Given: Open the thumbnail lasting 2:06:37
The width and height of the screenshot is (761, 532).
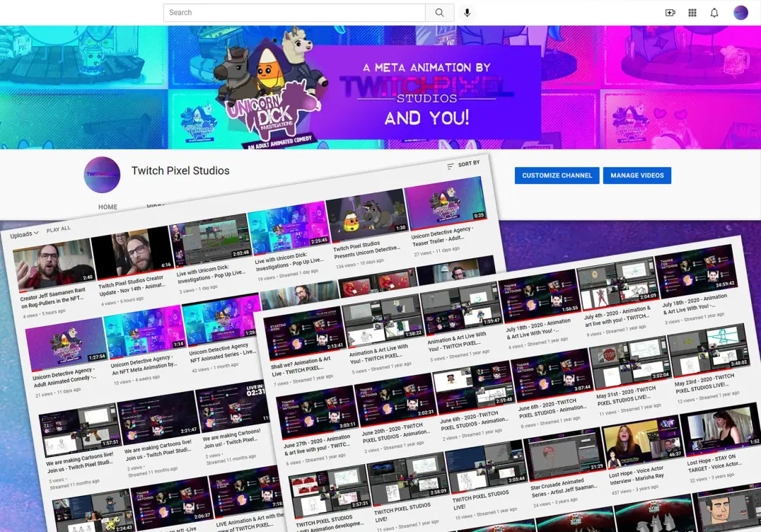Looking at the screenshot, I should click(172, 504).
